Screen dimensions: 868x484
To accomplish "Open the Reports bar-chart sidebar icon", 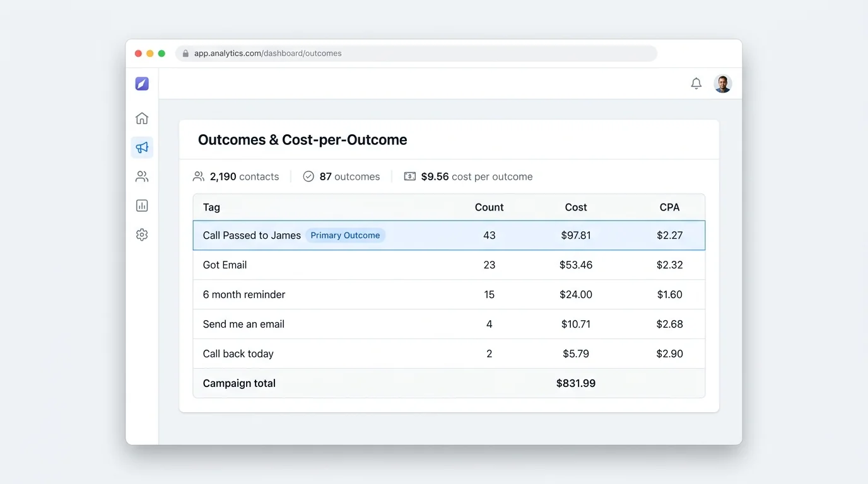I will pos(142,205).
